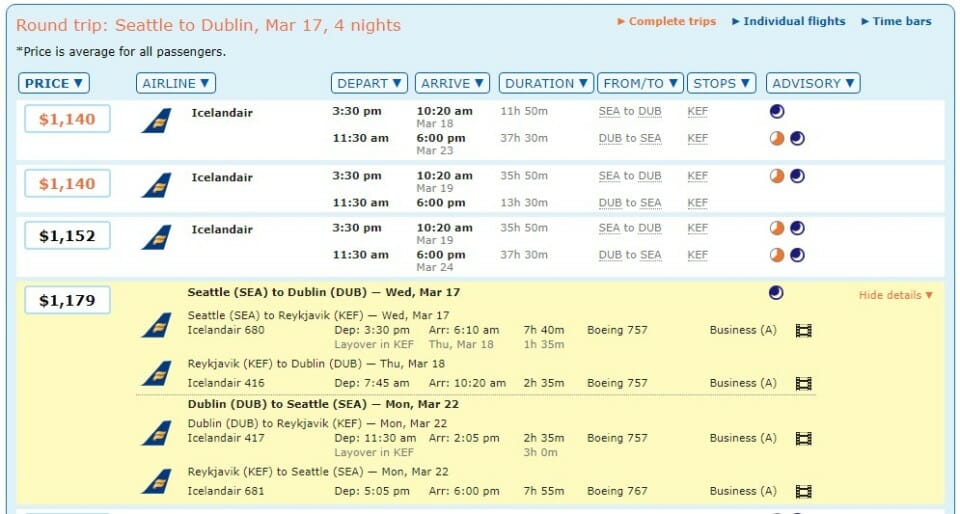Viewport: 960px width, 514px height.
Task: Click 'Icelandair 680' flight number
Action: click(x=226, y=330)
